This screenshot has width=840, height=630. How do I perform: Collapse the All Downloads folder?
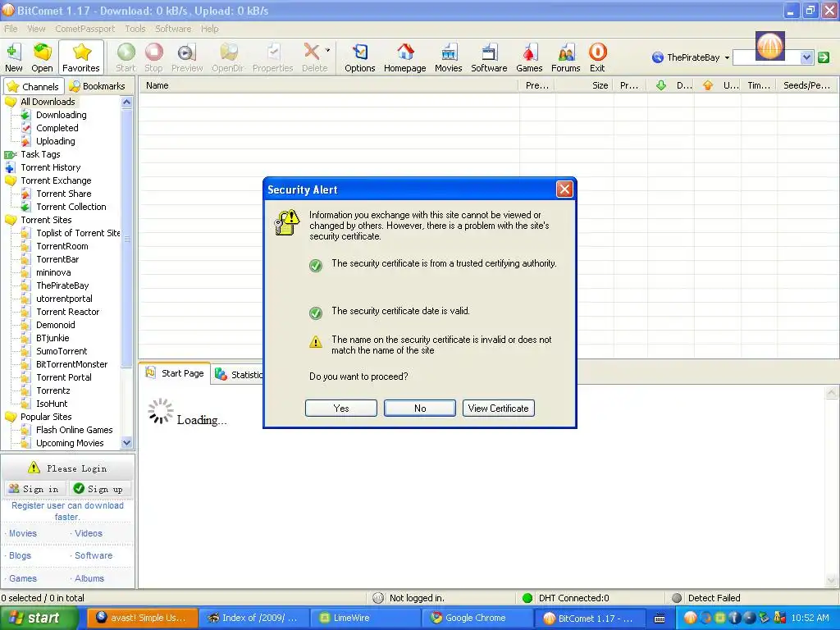tap(11, 102)
